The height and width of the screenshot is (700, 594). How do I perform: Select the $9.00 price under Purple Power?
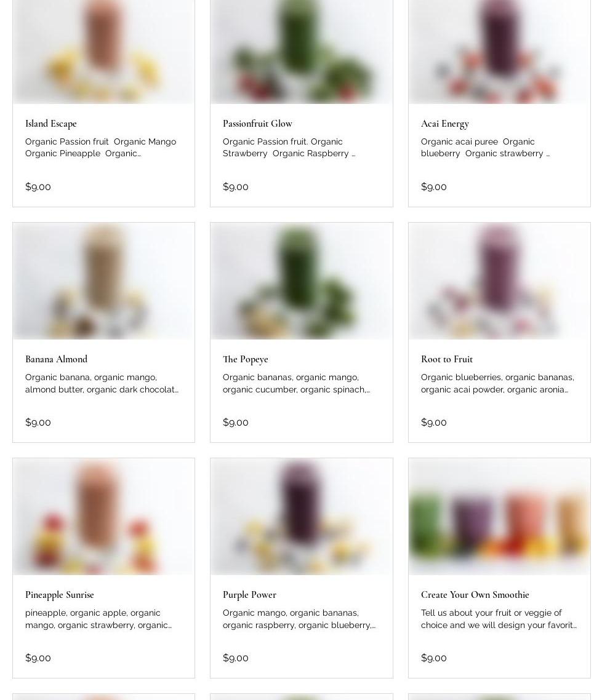235,658
